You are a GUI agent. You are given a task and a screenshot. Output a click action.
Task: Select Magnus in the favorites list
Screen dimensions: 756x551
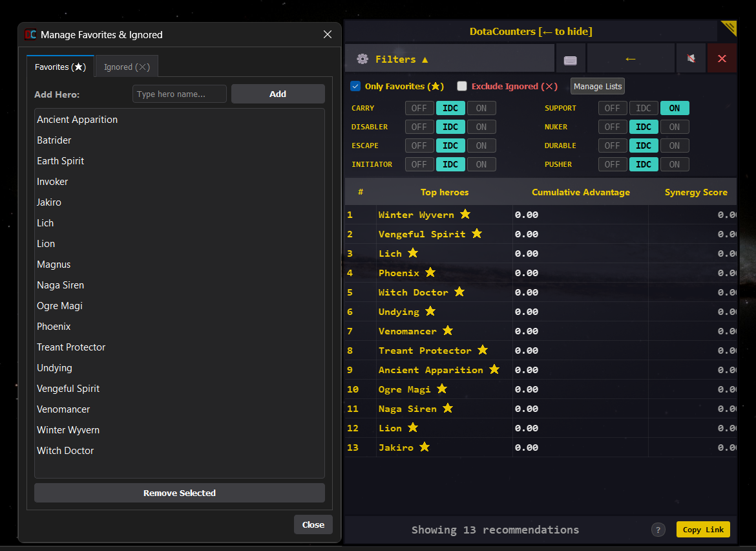coord(180,265)
